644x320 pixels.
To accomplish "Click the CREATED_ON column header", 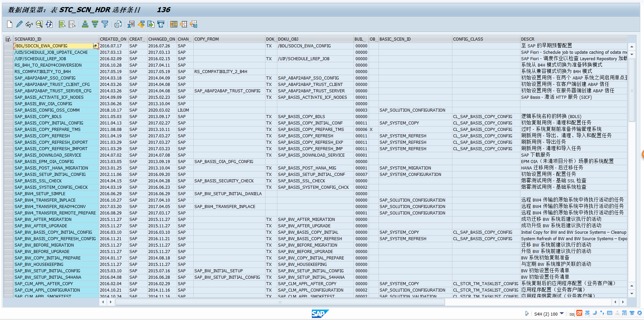I will point(113,39).
